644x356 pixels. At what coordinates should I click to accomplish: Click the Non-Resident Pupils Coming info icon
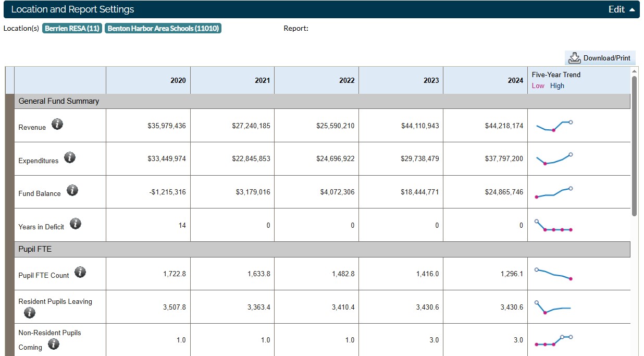54,344
